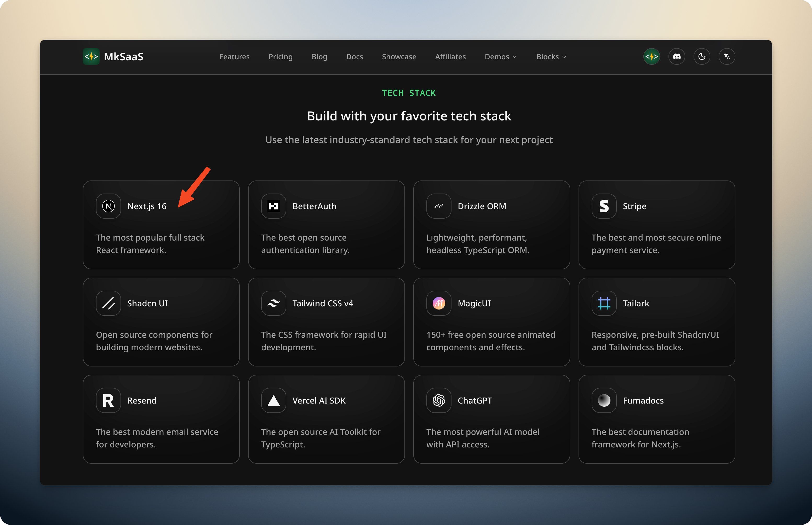Click the ChatGPT logo icon
Image resolution: width=812 pixels, height=525 pixels.
[439, 401]
